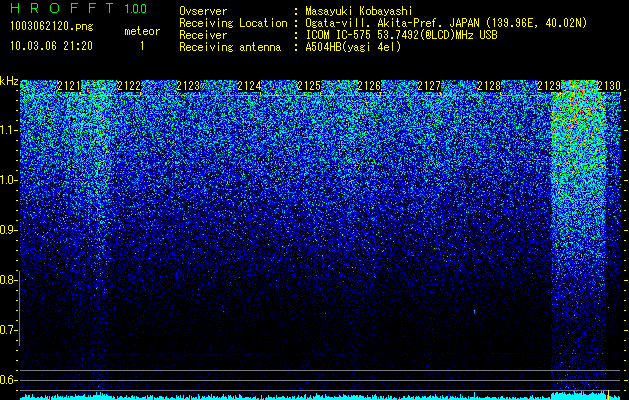This screenshot has width=629, height=400.
Task: Click the HROFFT 1.0.0 title text
Action: coord(79,8)
